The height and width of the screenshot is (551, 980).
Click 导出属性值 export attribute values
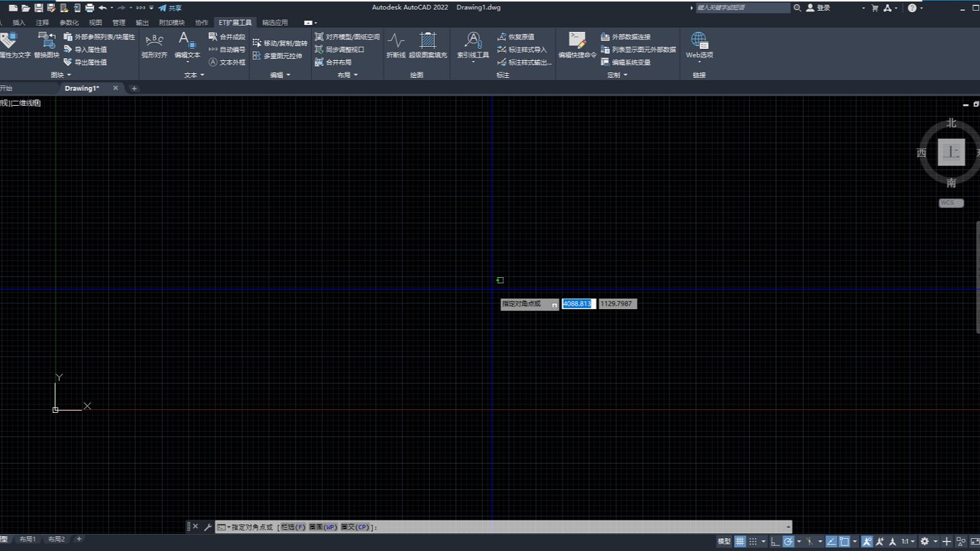85,62
